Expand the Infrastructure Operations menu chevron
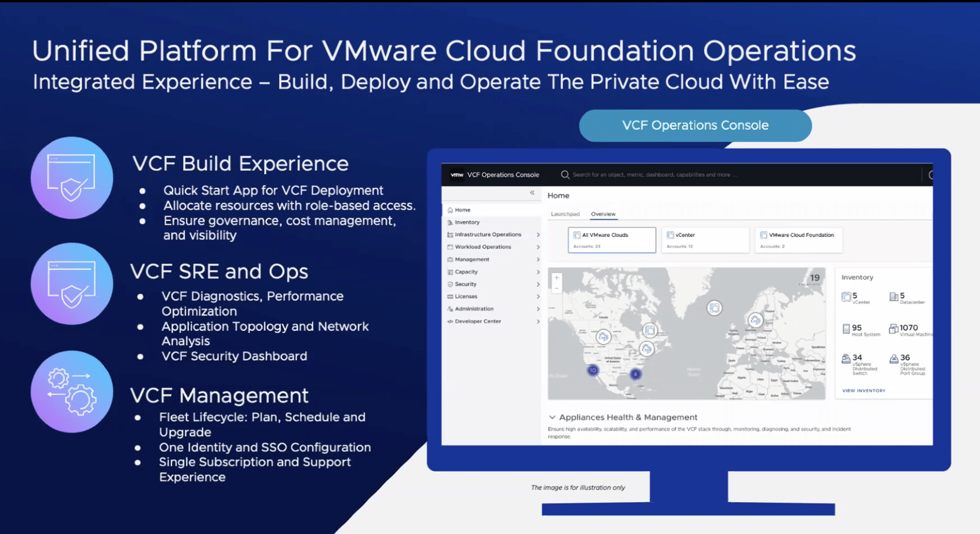This screenshot has width=980, height=534. pyautogui.click(x=538, y=235)
